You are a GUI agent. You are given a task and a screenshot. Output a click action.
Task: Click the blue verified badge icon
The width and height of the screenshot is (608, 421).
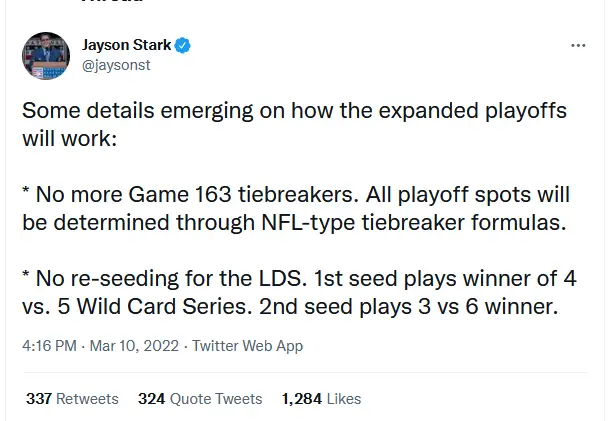click(x=183, y=45)
